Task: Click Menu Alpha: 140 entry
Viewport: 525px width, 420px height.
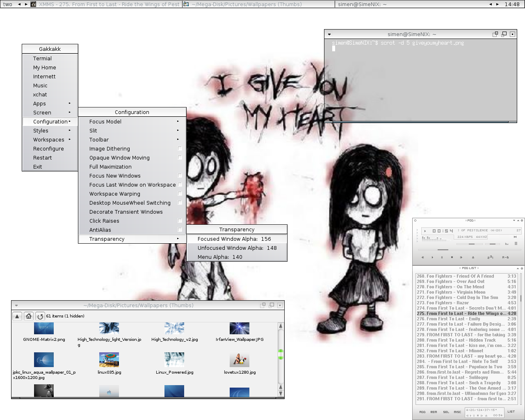Action: (x=237, y=257)
